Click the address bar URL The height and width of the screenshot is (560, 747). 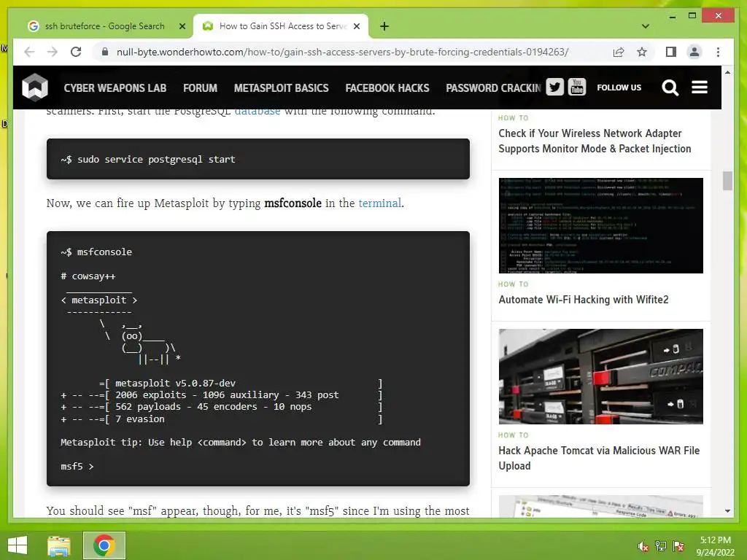point(342,52)
